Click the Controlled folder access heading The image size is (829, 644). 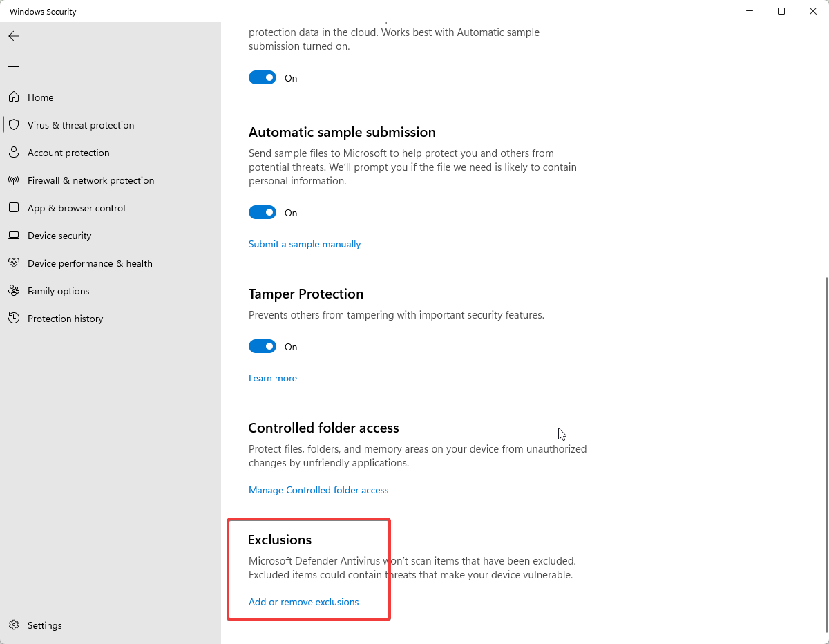point(324,428)
